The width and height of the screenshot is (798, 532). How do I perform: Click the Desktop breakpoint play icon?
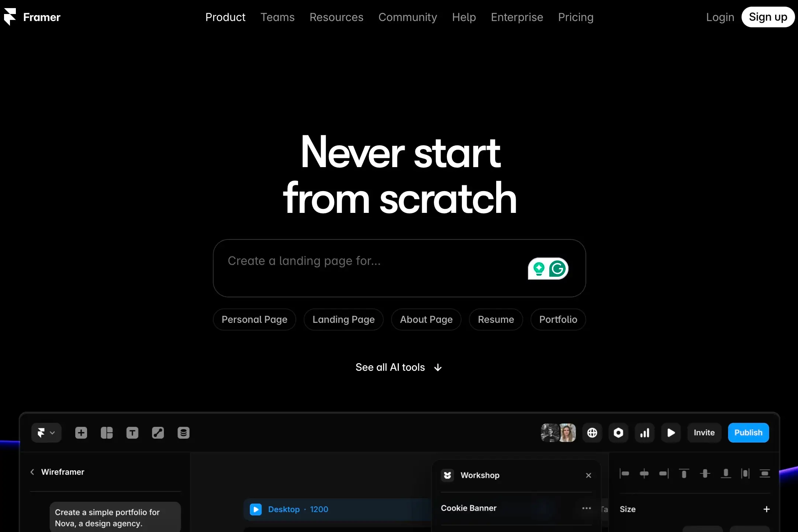256,509
